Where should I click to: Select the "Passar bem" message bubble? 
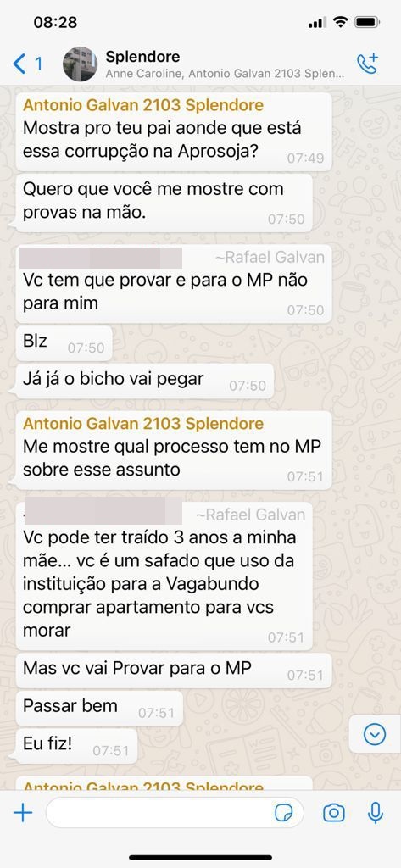pyautogui.click(x=99, y=708)
